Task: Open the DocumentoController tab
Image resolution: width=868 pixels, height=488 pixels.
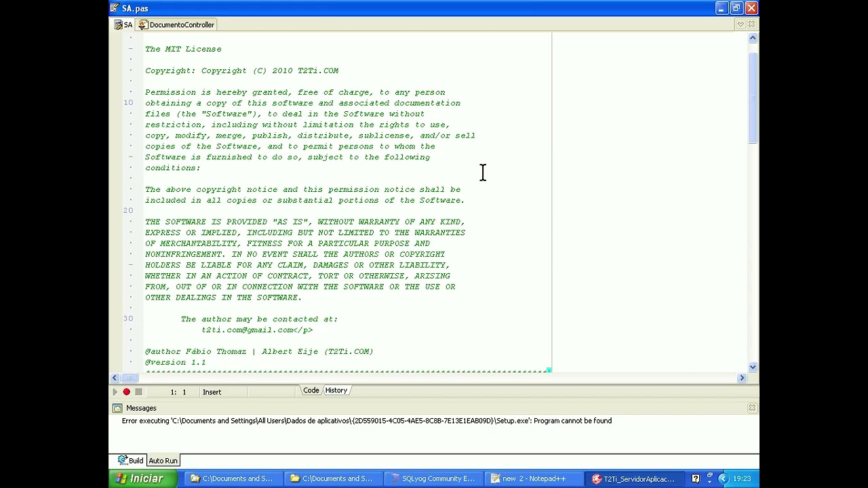Action: pos(176,24)
